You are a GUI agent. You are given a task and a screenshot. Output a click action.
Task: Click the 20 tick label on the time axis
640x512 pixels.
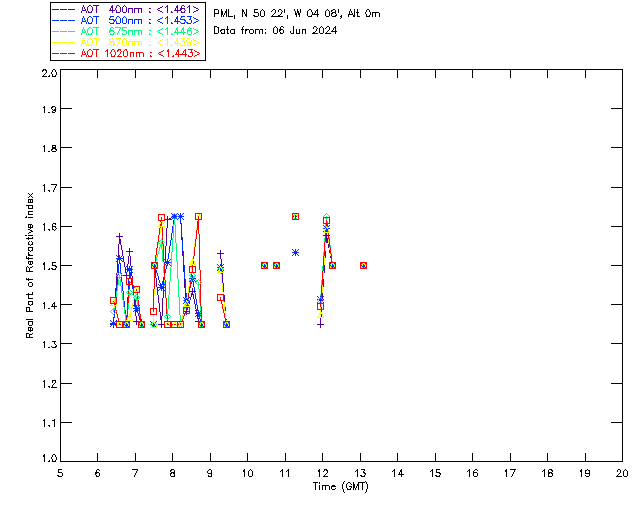[x=622, y=472]
